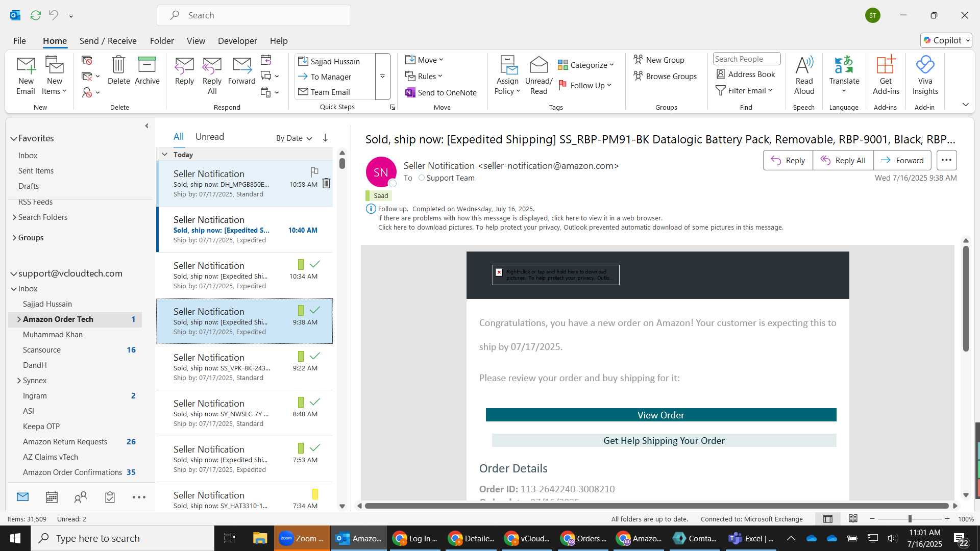The width and height of the screenshot is (980, 551).
Task: Expand the Quick Steps gallery
Action: pos(382,76)
